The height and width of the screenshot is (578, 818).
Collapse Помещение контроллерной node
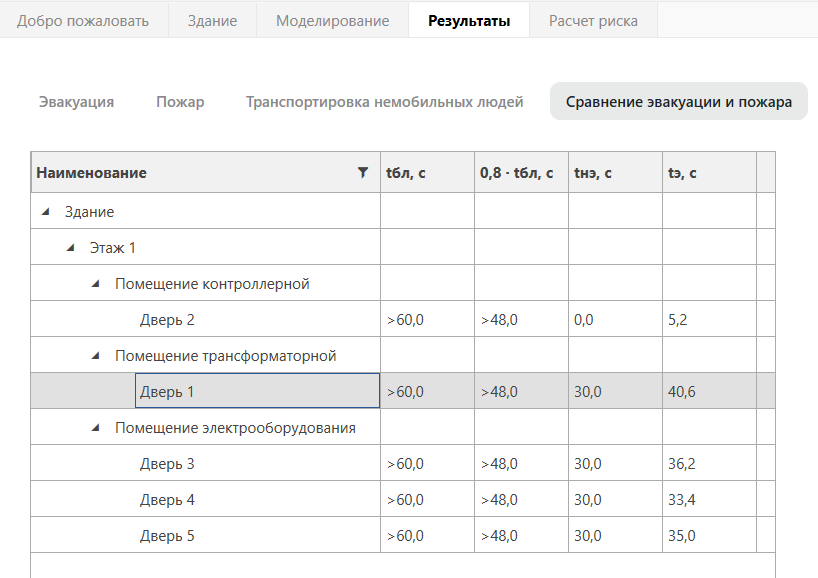click(95, 284)
